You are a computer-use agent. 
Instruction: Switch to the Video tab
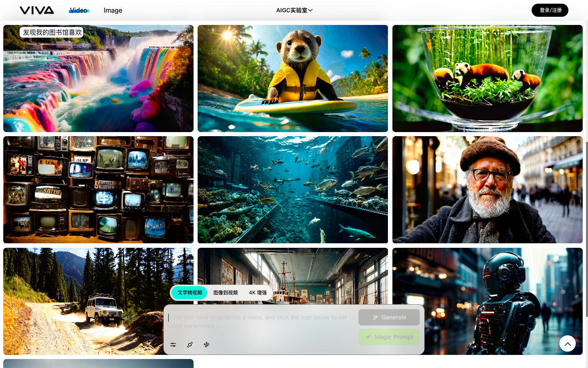click(79, 10)
